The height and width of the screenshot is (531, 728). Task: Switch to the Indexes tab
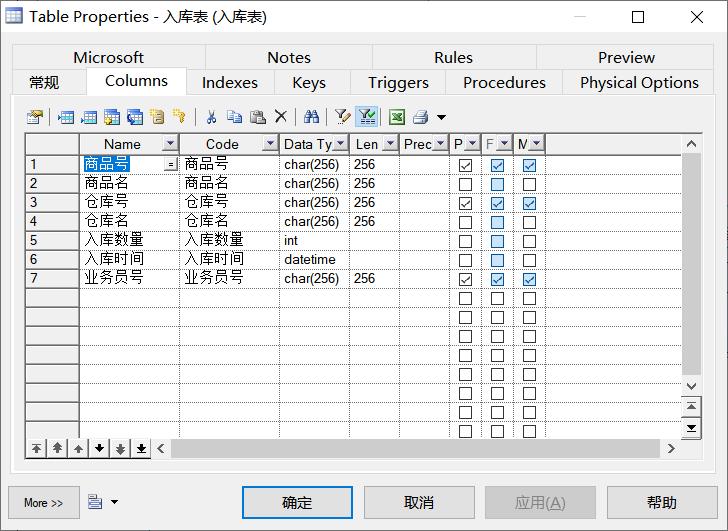tap(230, 83)
